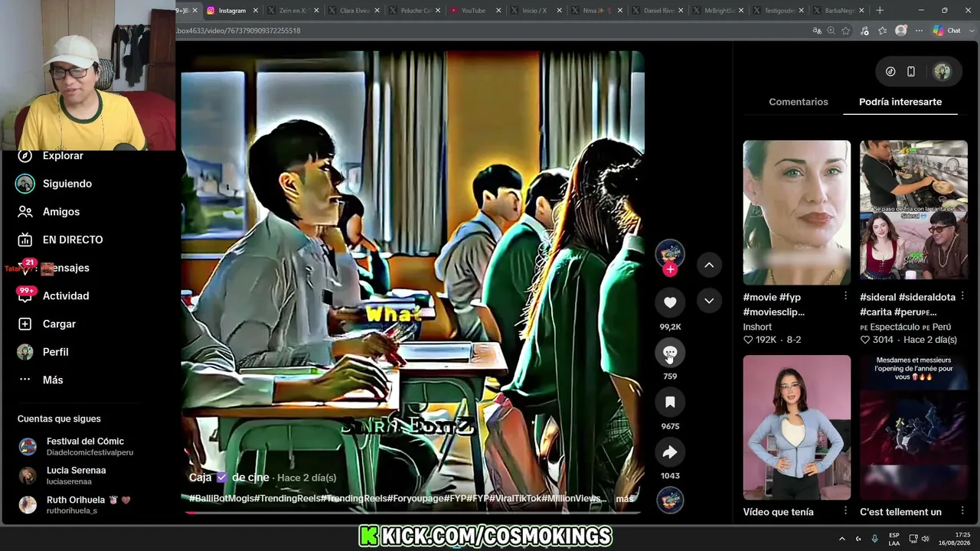Open EN DIRECTO live section

tap(60, 240)
